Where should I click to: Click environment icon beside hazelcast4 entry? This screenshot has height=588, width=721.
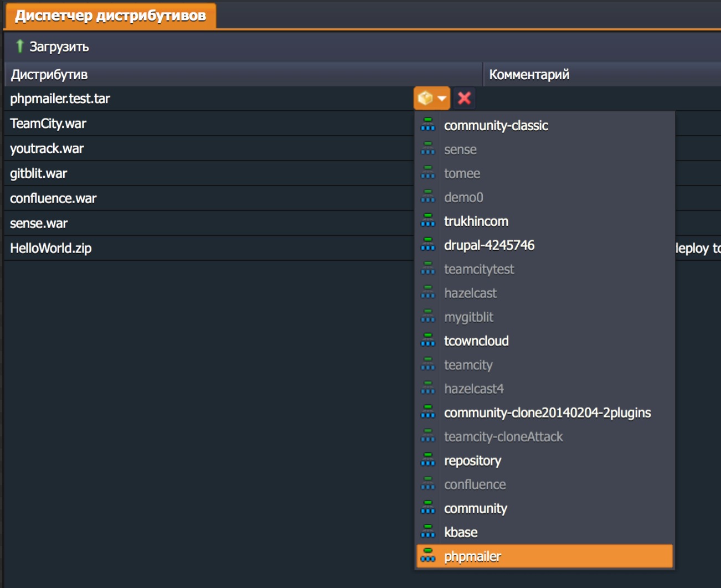[x=428, y=388]
